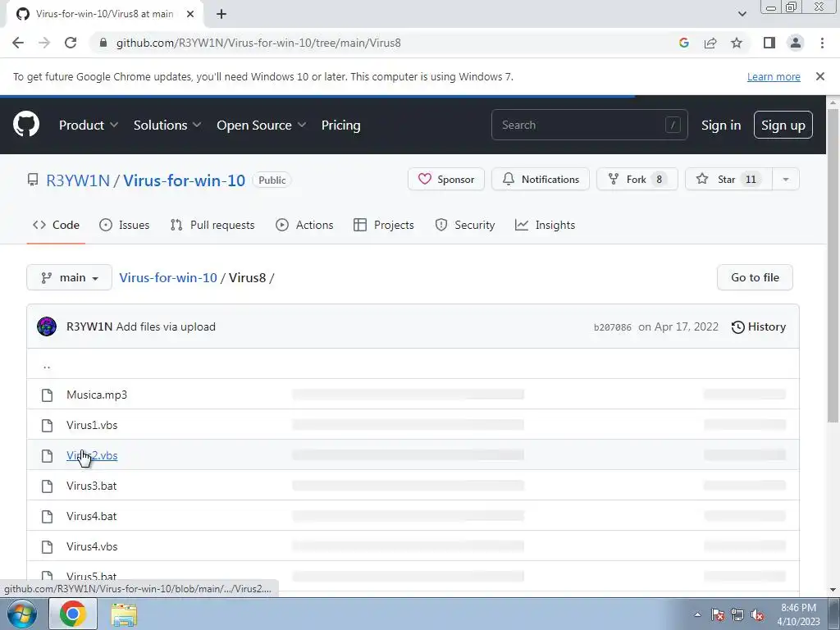Click the file icon beside Virus3.bat
Screen dimensions: 840x630
click(47, 486)
